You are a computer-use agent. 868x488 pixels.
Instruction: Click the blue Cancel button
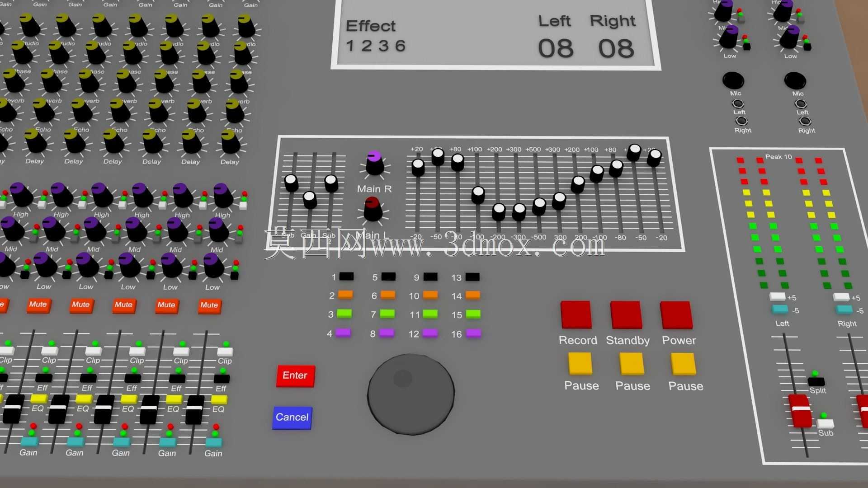[292, 418]
